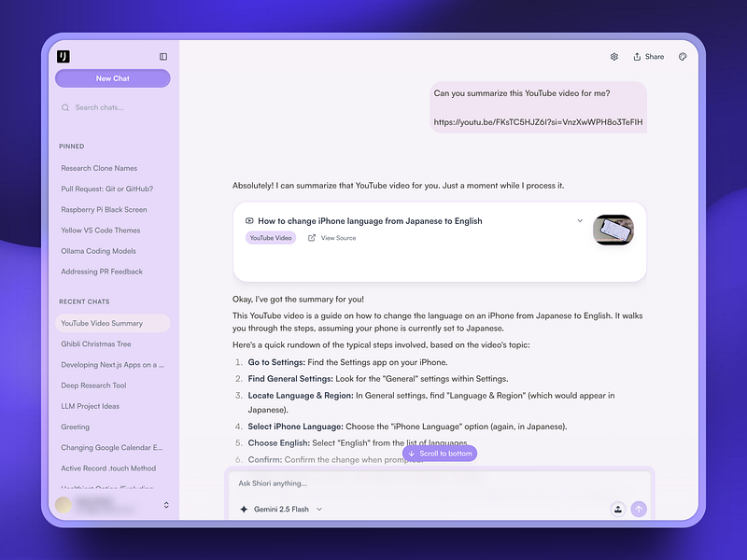The width and height of the screenshot is (747, 560).
Task: Open pinned chat Pull Request: Git or GitHub?
Action: pyautogui.click(x=106, y=189)
